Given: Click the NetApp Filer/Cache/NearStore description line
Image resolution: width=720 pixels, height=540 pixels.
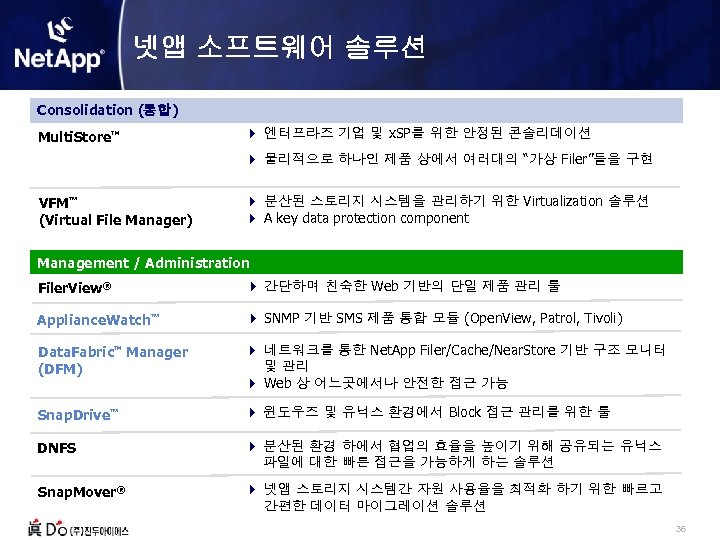Looking at the screenshot, I should [x=464, y=358].
